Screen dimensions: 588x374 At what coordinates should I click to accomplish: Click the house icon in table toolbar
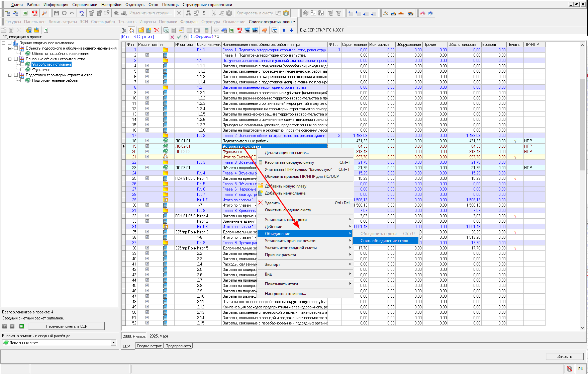132,30
